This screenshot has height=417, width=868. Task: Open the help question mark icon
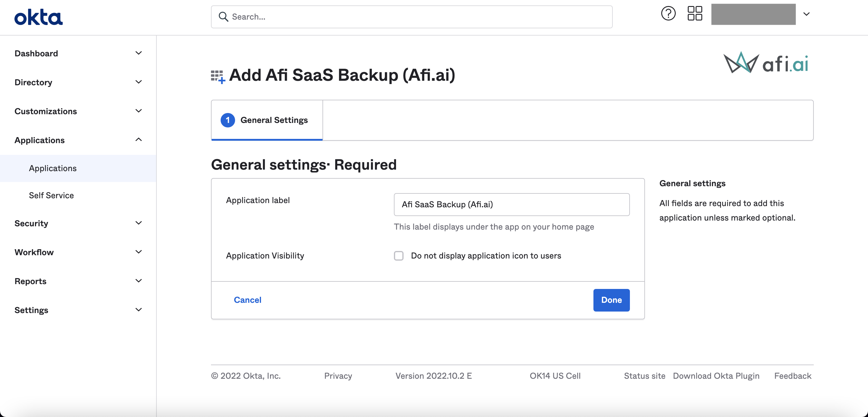[x=668, y=14]
